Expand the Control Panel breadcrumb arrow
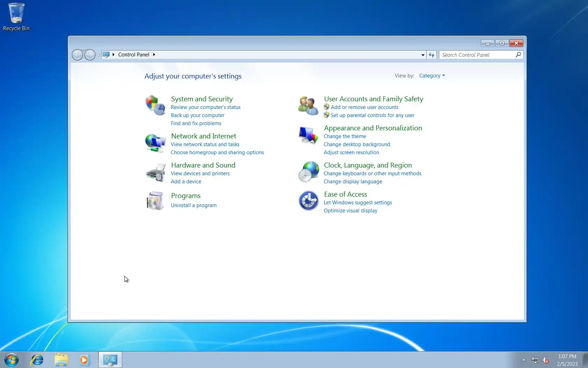Viewport: 588px width, 368px height. click(x=154, y=55)
